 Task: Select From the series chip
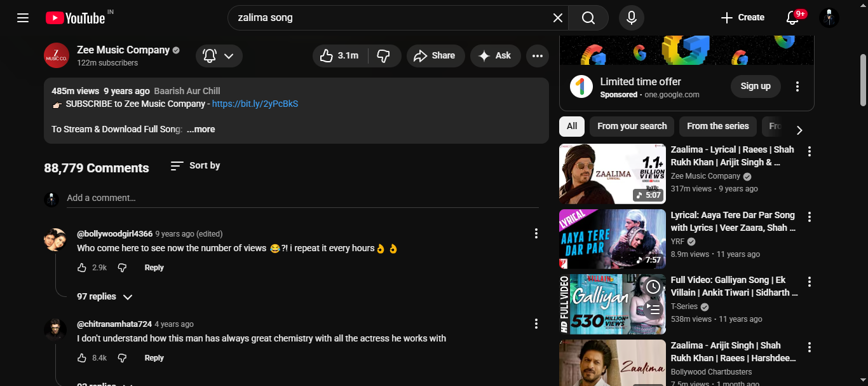(718, 126)
